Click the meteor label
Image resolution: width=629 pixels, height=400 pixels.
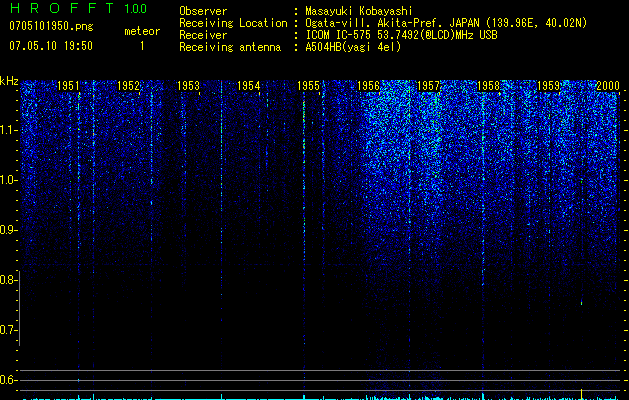point(142,31)
